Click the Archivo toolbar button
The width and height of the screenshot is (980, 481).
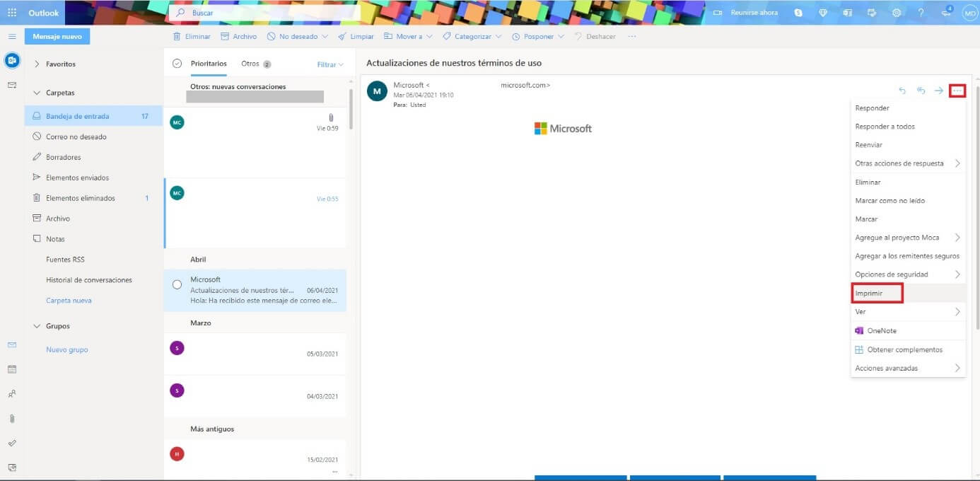239,36
